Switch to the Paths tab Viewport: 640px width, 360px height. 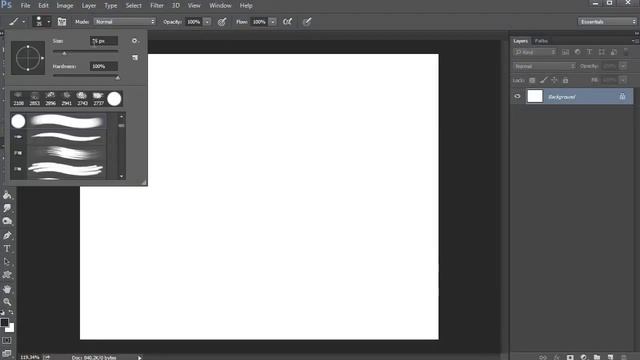click(x=541, y=41)
